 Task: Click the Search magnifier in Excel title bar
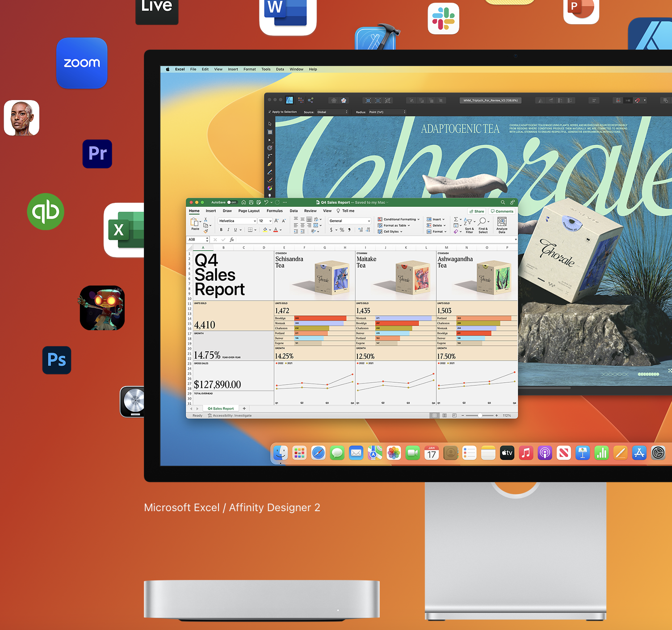503,202
